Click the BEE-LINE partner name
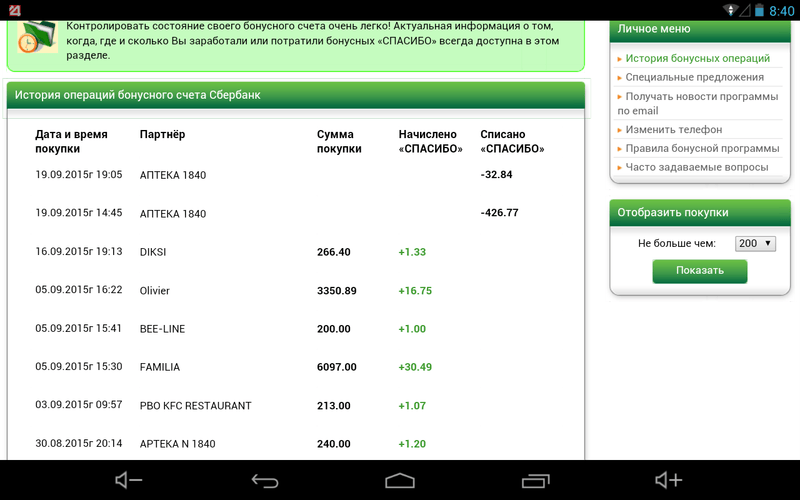 click(162, 329)
